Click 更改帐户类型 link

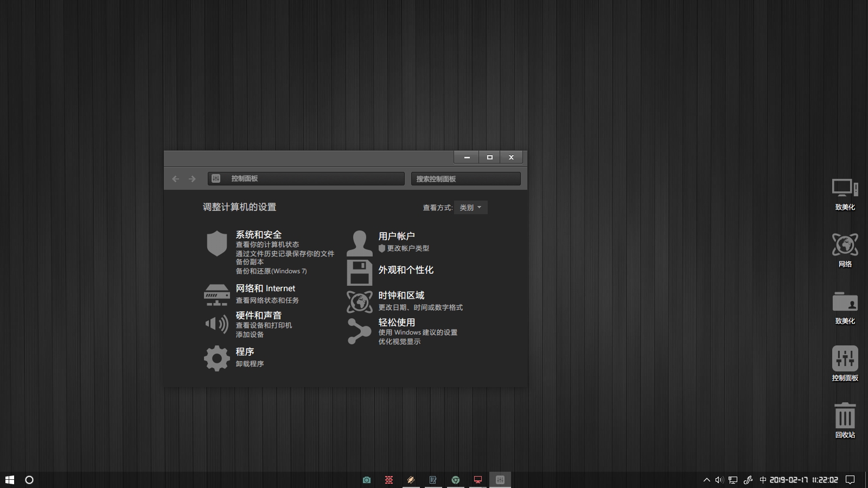pyautogui.click(x=408, y=248)
